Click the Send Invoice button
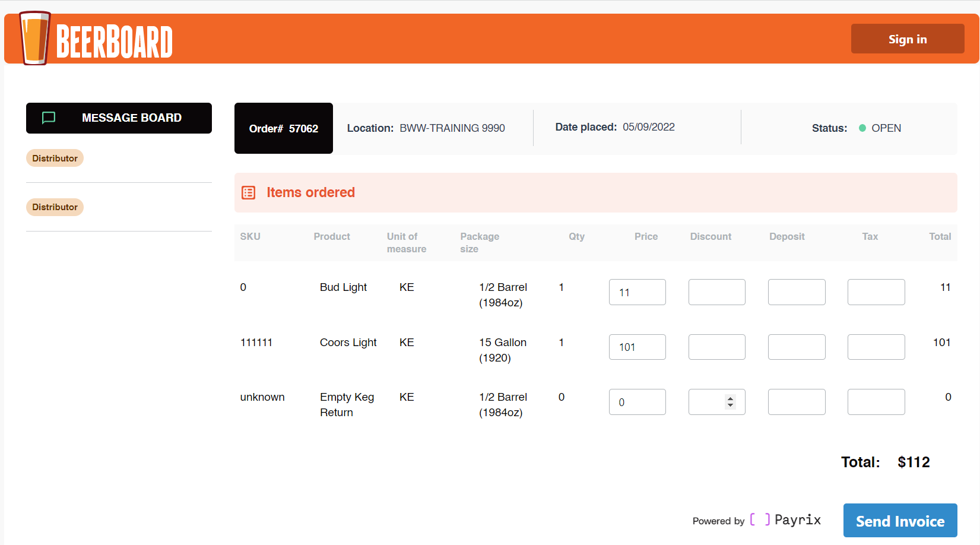The width and height of the screenshot is (980, 545). tap(900, 520)
